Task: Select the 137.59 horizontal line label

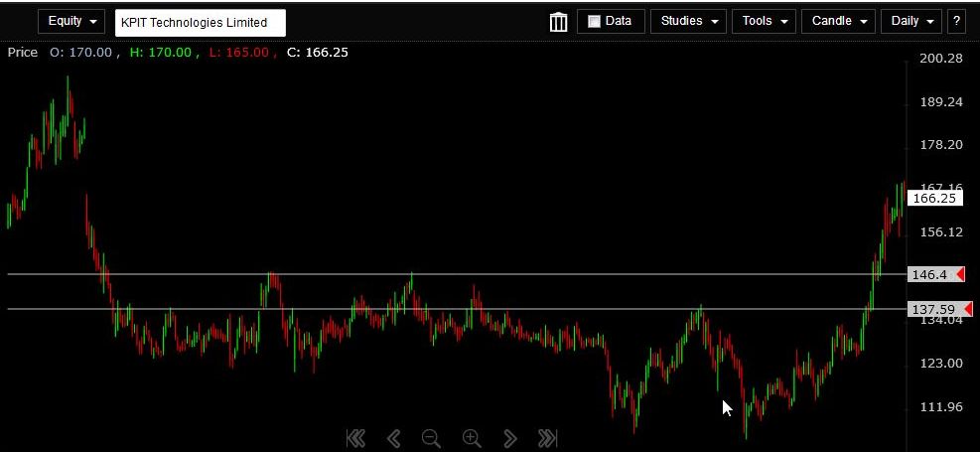Action: [933, 310]
